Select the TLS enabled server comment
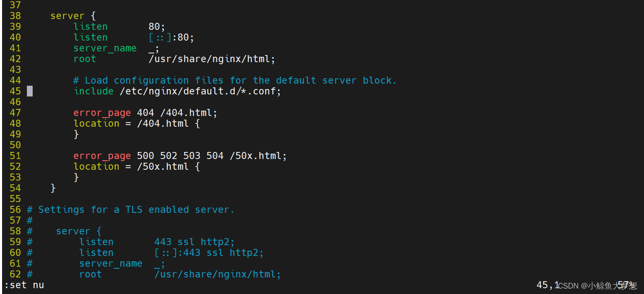The image size is (644, 294). (130, 209)
